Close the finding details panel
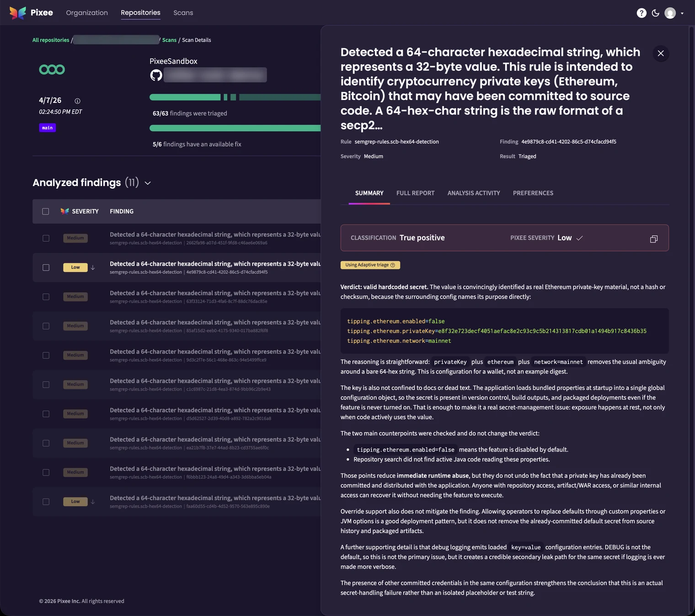Screen dimensions: 695x616 tap(661, 53)
